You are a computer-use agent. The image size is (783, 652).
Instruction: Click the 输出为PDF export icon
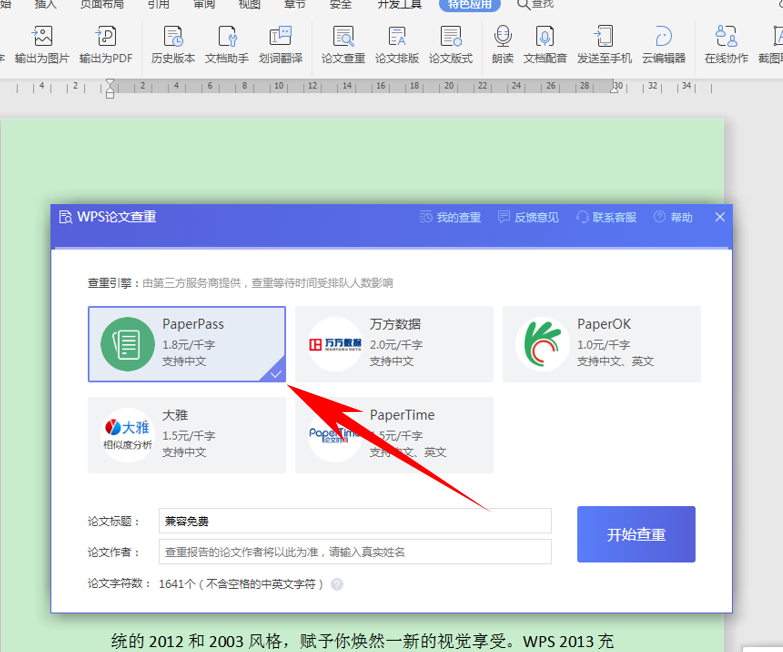(x=106, y=45)
